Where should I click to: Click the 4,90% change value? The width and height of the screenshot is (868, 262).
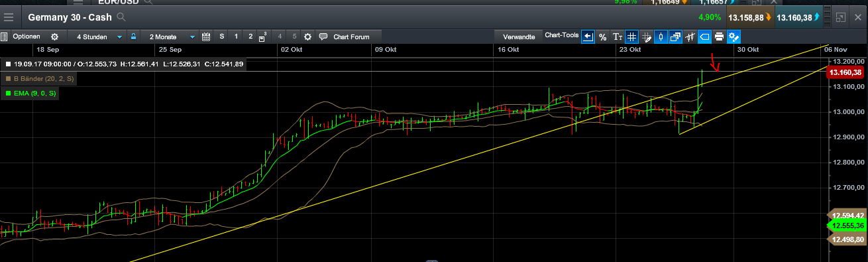710,17
